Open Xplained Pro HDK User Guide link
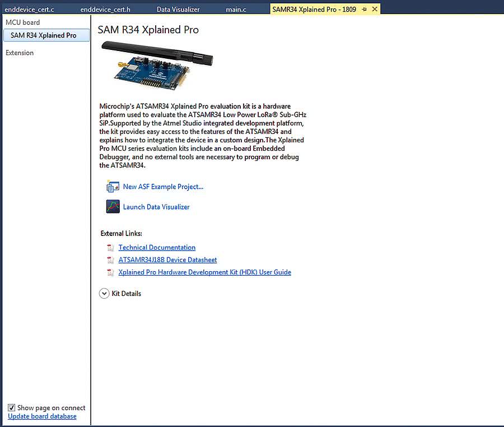The width and height of the screenshot is (504, 427). coord(204,272)
